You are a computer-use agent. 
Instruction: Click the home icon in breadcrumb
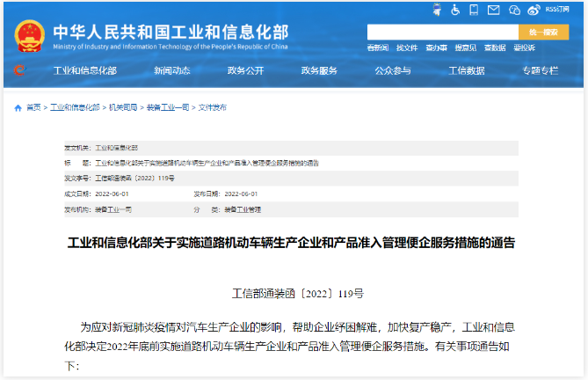pos(18,107)
